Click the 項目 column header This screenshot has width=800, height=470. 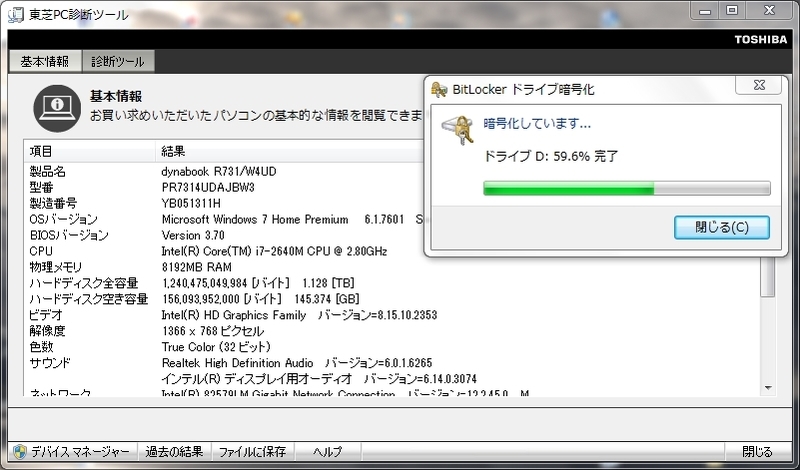point(89,151)
